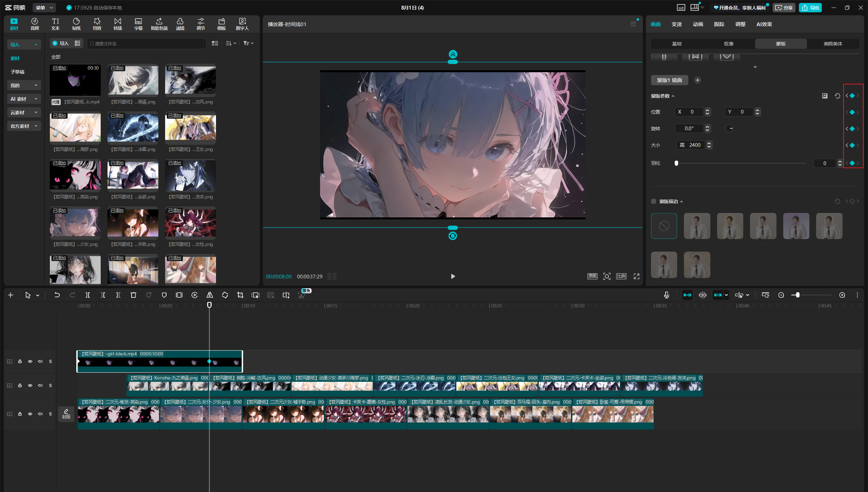The width and height of the screenshot is (868, 492).
Task: Delete the selected clip with trash icon
Action: 133,295
